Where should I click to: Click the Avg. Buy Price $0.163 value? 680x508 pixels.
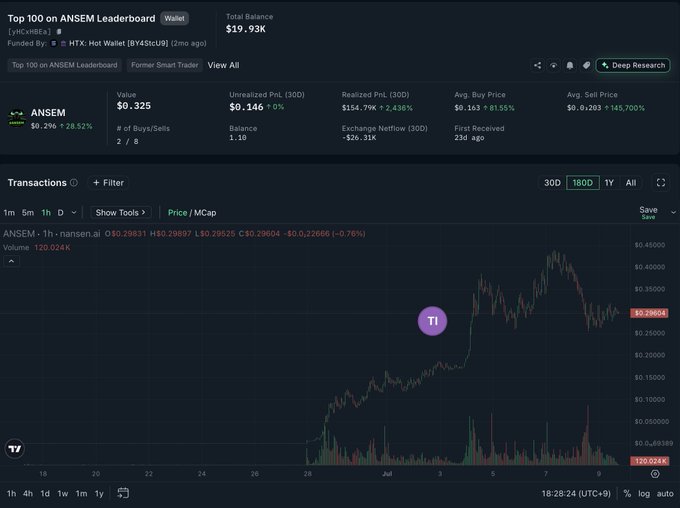point(467,108)
